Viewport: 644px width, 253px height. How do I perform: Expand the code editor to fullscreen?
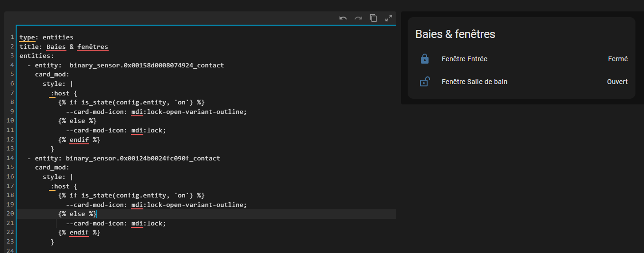pos(389,18)
